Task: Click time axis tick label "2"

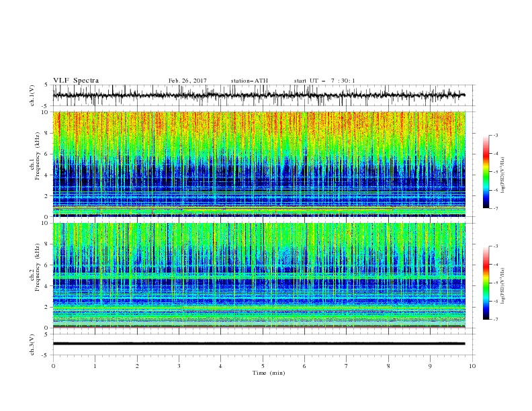Action: 137,366
